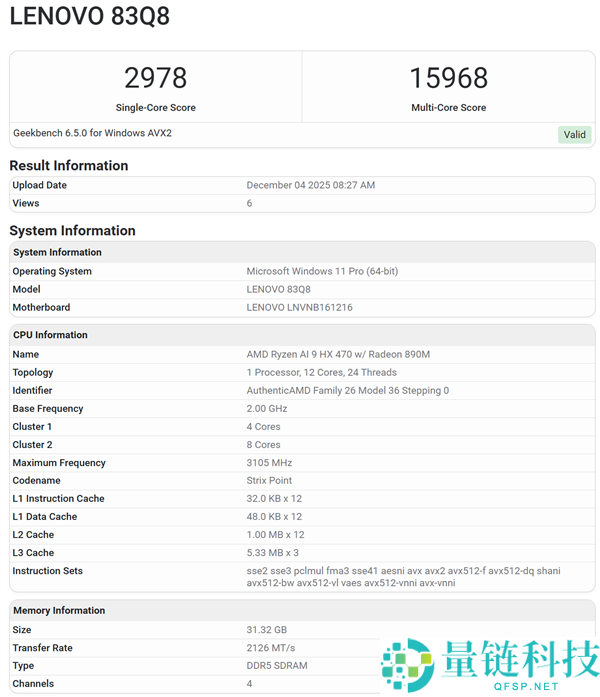
Task: Click memory type value 'DDR5 SDRAM'
Action: click(x=277, y=665)
